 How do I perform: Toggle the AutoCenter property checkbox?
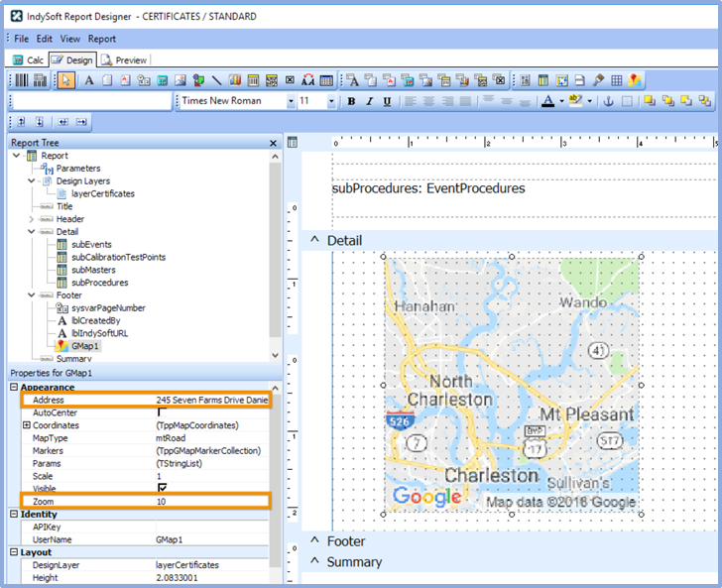pyautogui.click(x=162, y=412)
